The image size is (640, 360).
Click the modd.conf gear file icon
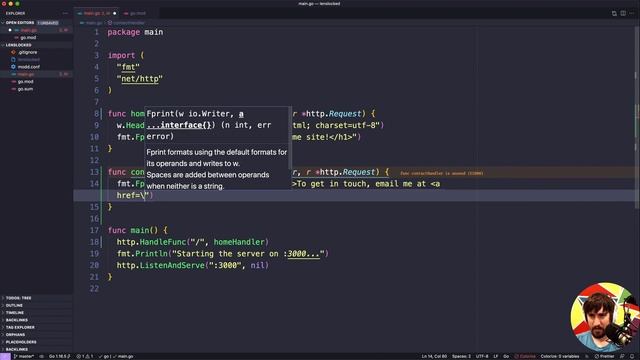click(13, 67)
